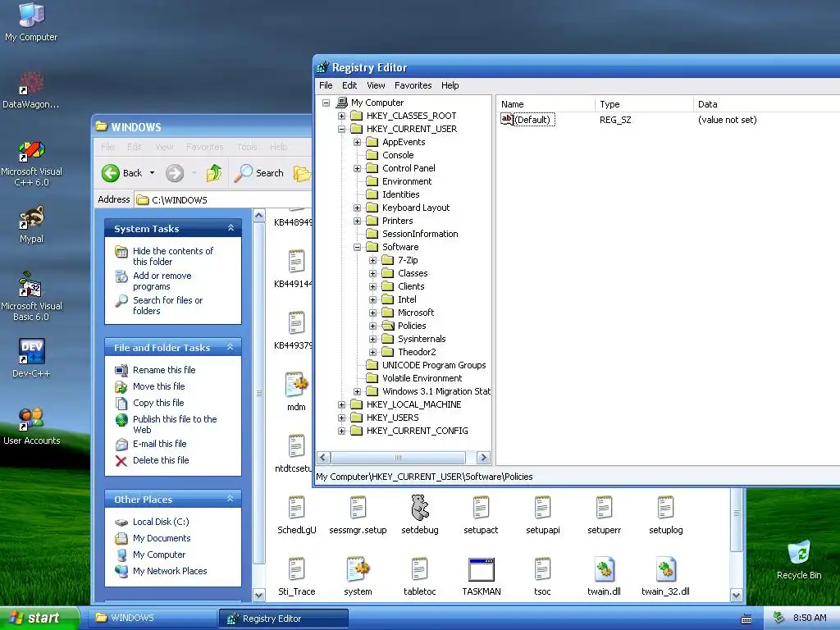This screenshot has height=630, width=840.
Task: Collapse the Other Places panel
Action: click(x=231, y=499)
